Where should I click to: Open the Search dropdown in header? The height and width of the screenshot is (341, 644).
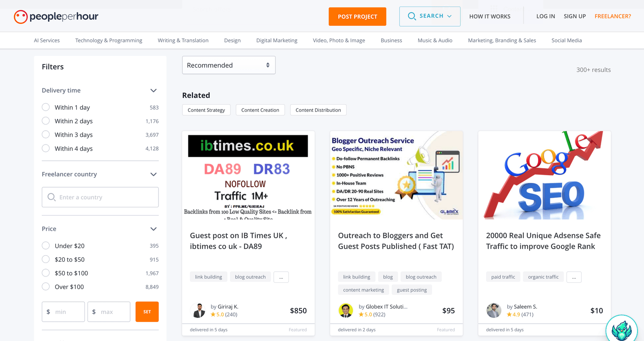click(430, 17)
